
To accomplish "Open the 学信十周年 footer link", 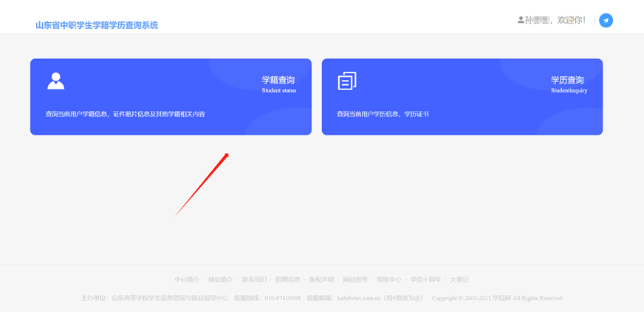I will [425, 279].
